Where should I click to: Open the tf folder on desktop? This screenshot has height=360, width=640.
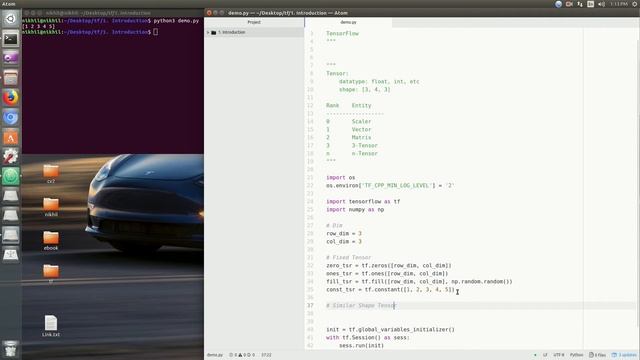point(51,274)
